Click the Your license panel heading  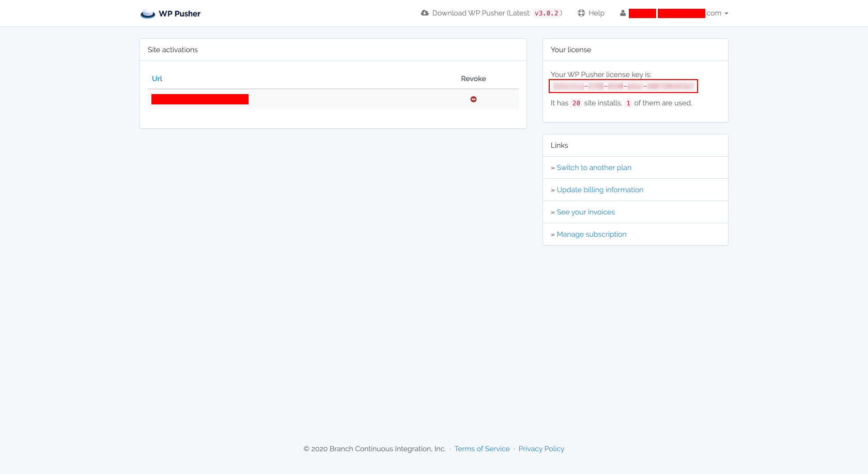pyautogui.click(x=571, y=50)
